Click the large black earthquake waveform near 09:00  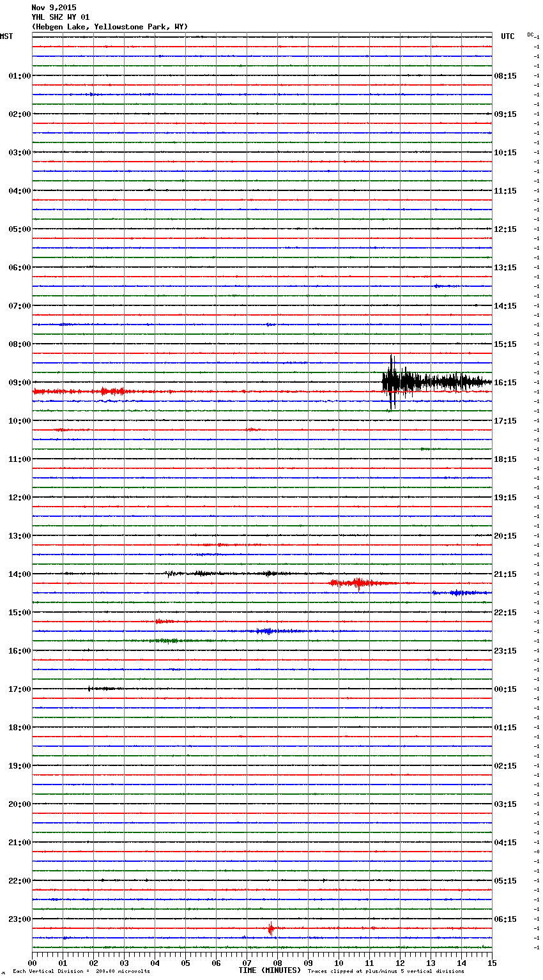click(437, 382)
